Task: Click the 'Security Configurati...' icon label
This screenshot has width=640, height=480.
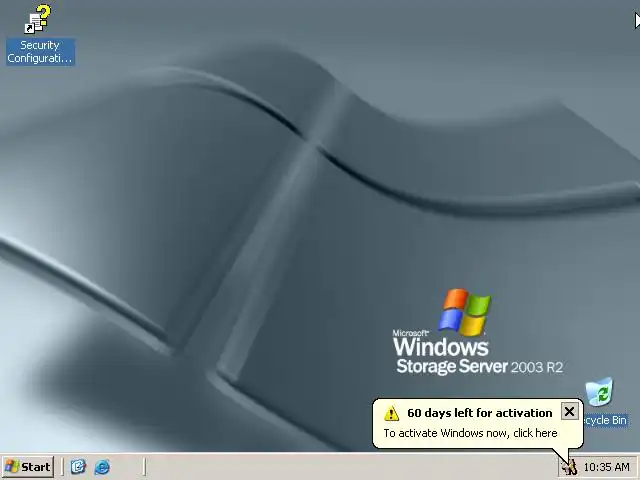Action: 40,52
